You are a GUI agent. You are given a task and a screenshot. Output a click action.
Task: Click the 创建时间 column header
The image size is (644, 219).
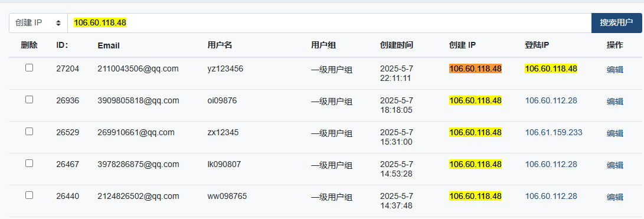(x=397, y=45)
